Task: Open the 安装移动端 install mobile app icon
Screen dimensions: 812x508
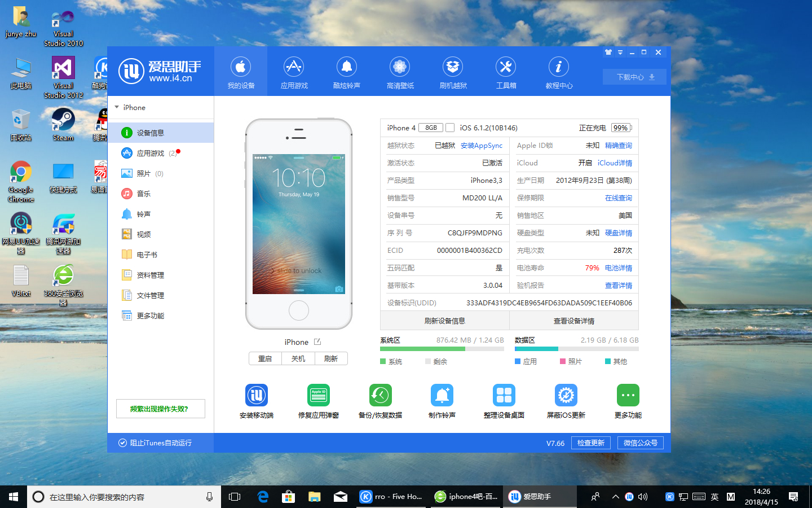Action: [257, 395]
